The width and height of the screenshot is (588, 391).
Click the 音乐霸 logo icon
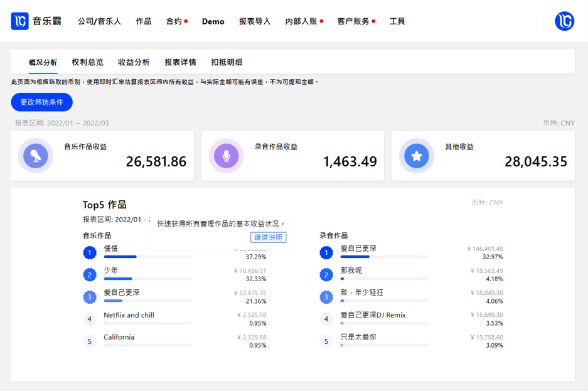[x=20, y=21]
